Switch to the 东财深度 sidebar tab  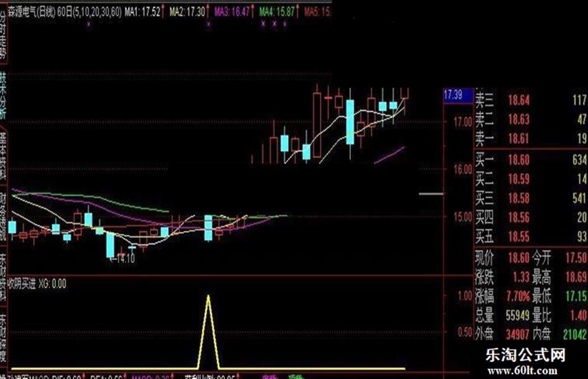(3, 339)
